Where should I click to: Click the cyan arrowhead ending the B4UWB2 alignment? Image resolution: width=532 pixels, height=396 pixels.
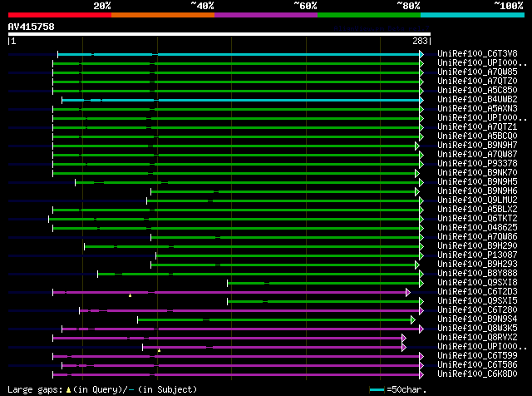point(421,100)
